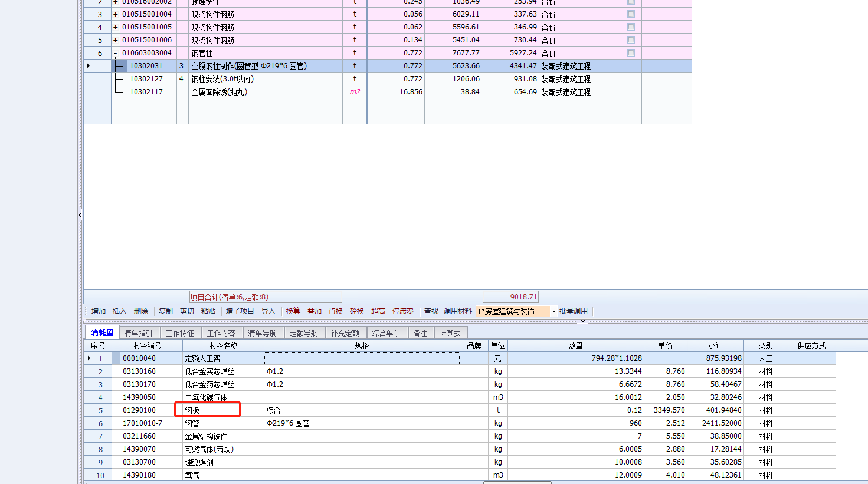
Task: Click the 调用材料 toolbar button
Action: tap(458, 311)
